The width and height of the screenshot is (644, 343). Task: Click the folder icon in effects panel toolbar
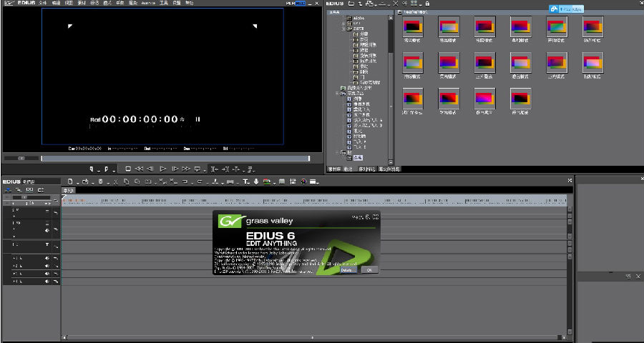point(351,4)
